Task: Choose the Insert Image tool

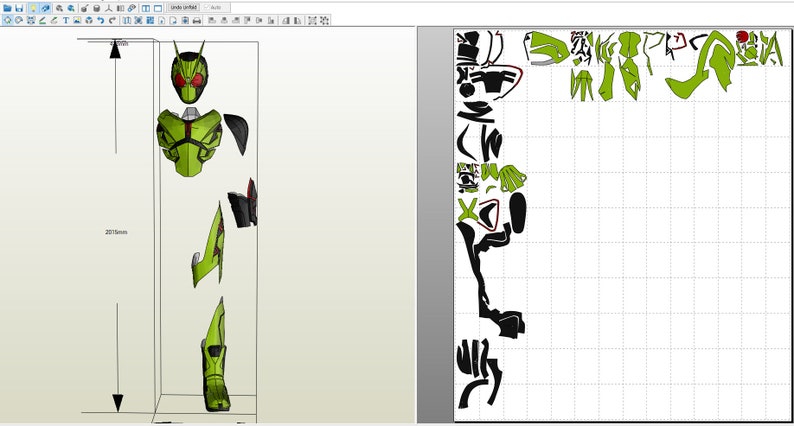Action: [x=77, y=20]
